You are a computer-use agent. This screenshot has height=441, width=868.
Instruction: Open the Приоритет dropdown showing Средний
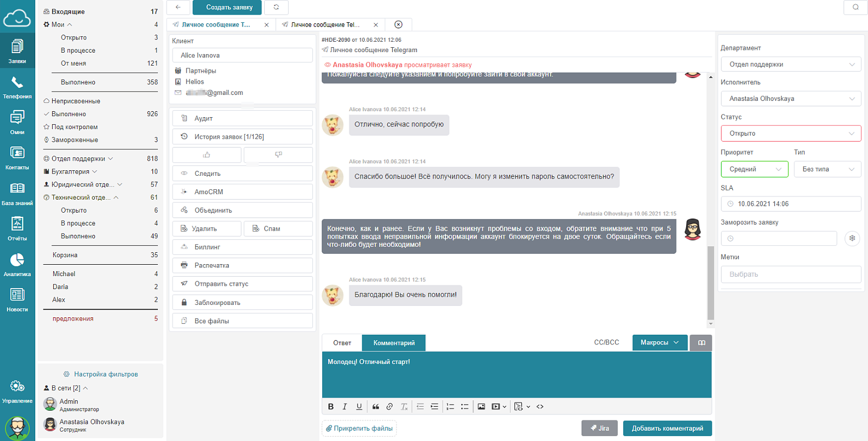click(x=755, y=169)
